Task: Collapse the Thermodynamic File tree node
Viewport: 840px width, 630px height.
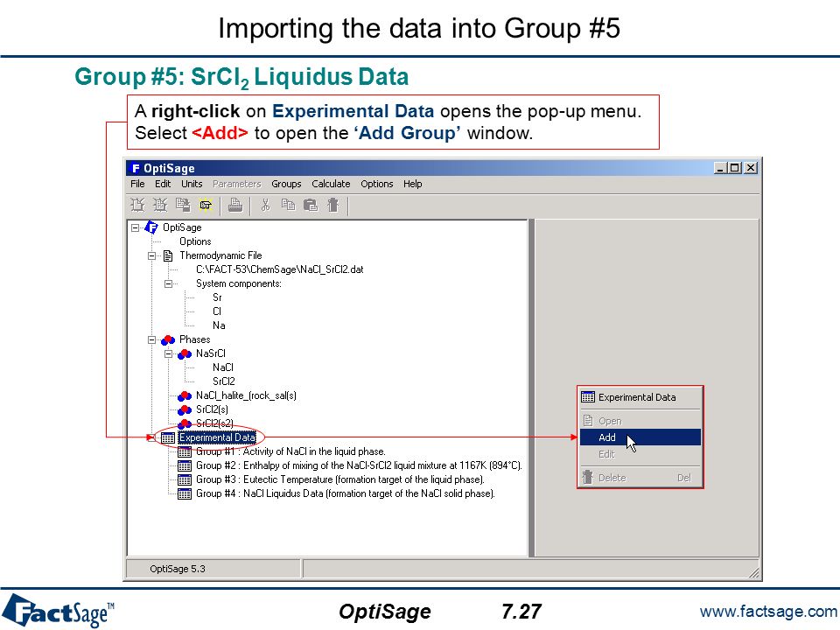Action: pos(151,256)
